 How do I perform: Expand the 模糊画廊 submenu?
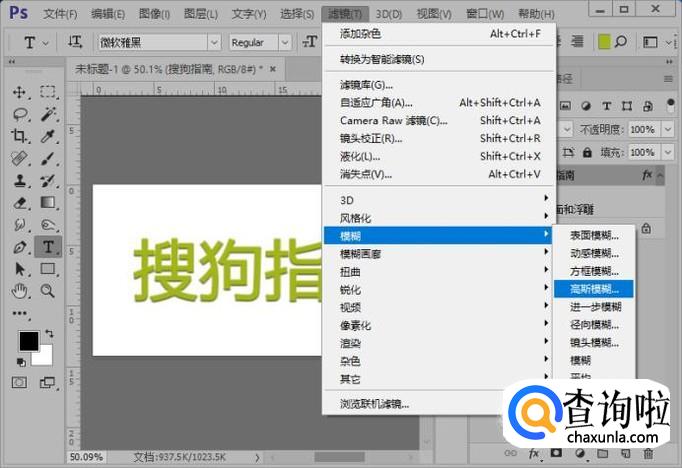coord(439,254)
